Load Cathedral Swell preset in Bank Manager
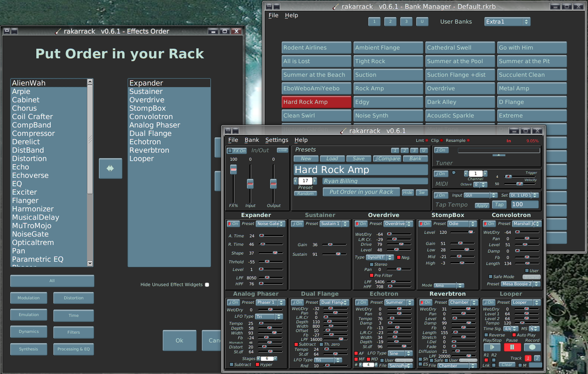This screenshot has height=374, width=588. [460, 48]
